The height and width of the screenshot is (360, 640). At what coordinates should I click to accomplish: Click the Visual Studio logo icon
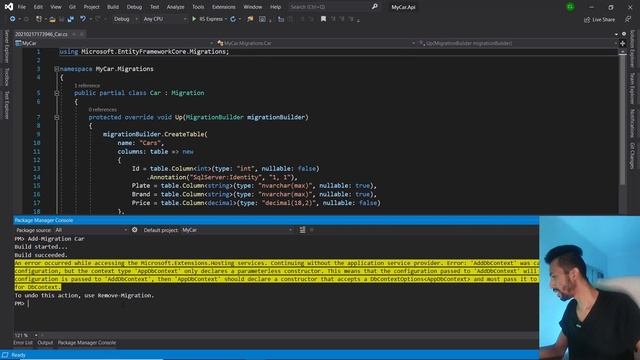tap(9, 7)
